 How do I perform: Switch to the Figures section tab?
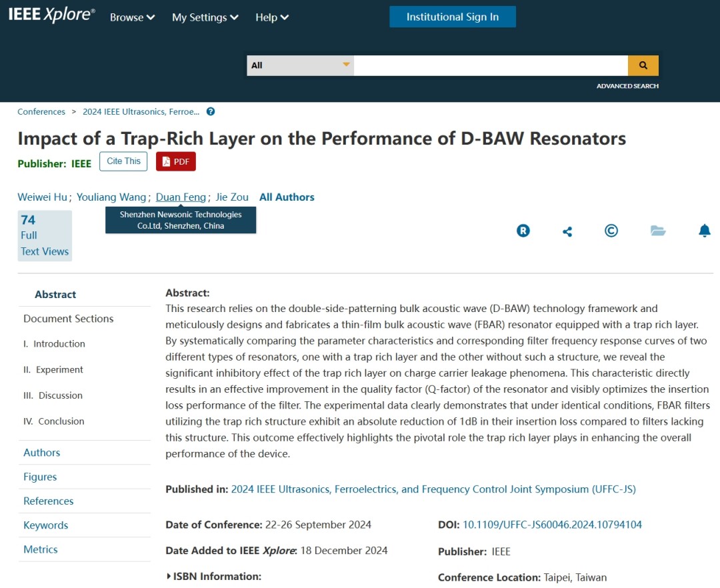click(40, 477)
